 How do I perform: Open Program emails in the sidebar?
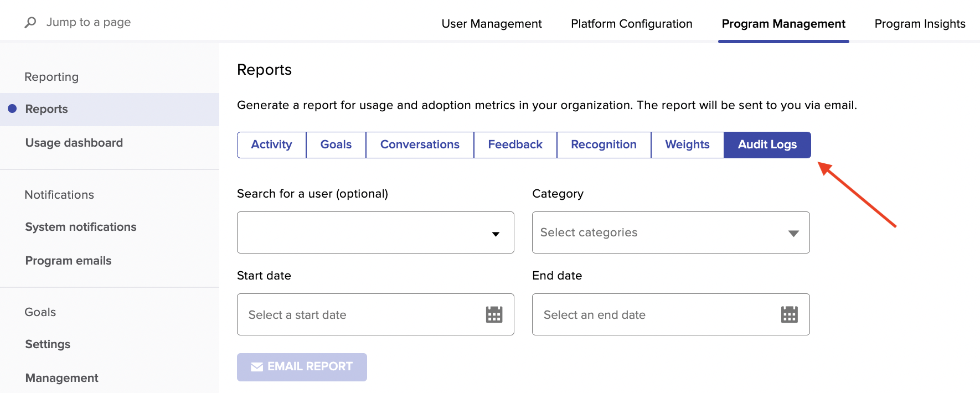coord(68,261)
